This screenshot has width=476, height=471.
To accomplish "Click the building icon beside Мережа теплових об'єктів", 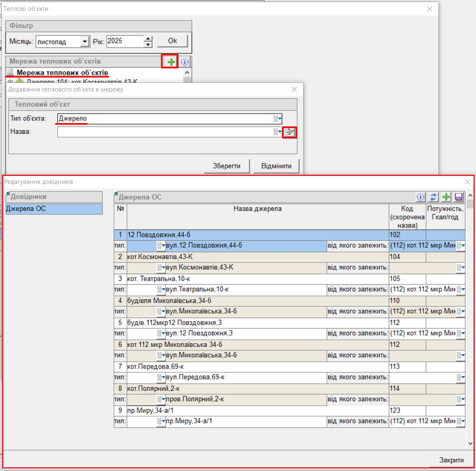I will tap(10, 73).
